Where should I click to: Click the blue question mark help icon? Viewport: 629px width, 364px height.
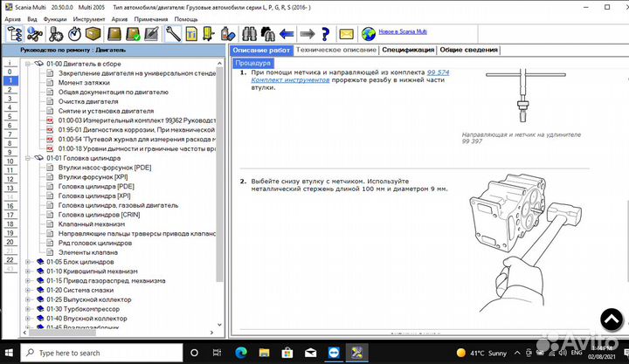325,34
